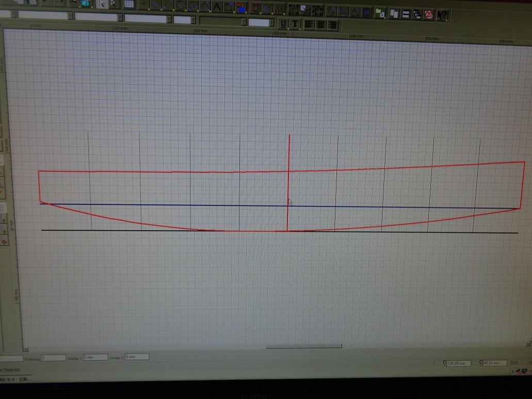
Task: Toggle the bold 'T' text style
Action: [295, 24]
